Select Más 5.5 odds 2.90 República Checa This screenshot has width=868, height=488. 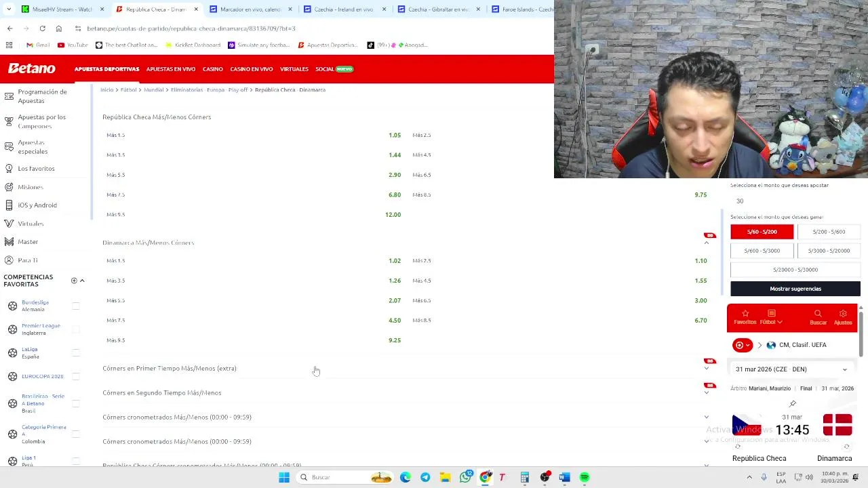click(x=394, y=175)
